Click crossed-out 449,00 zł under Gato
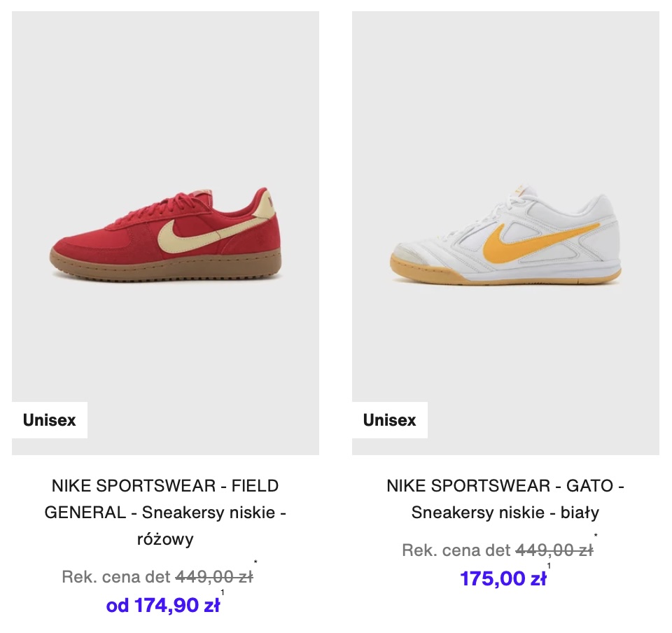This screenshot has width=672, height=633. [554, 550]
